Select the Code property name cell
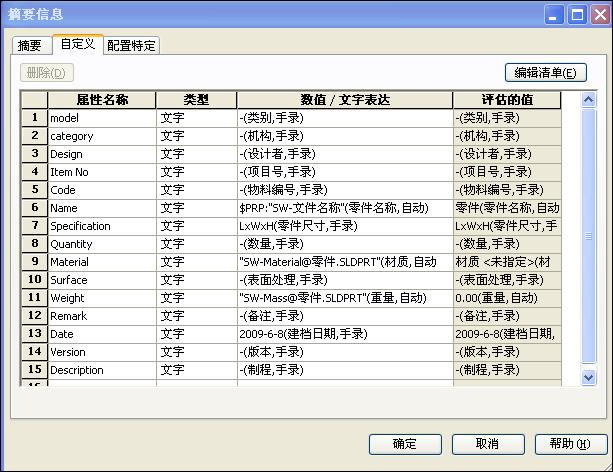Screen dimensions: 613x472 click(102, 190)
